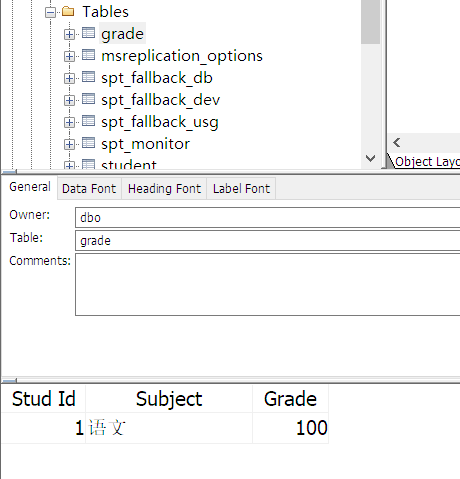The height and width of the screenshot is (479, 460).
Task: Click the spt_fallback_dev table icon
Action: (x=88, y=99)
